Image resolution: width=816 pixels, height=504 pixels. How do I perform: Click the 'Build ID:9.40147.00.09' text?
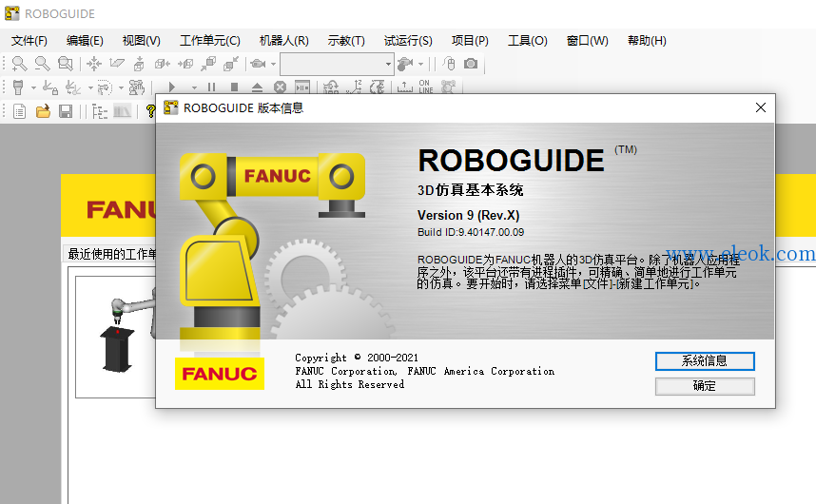point(471,232)
